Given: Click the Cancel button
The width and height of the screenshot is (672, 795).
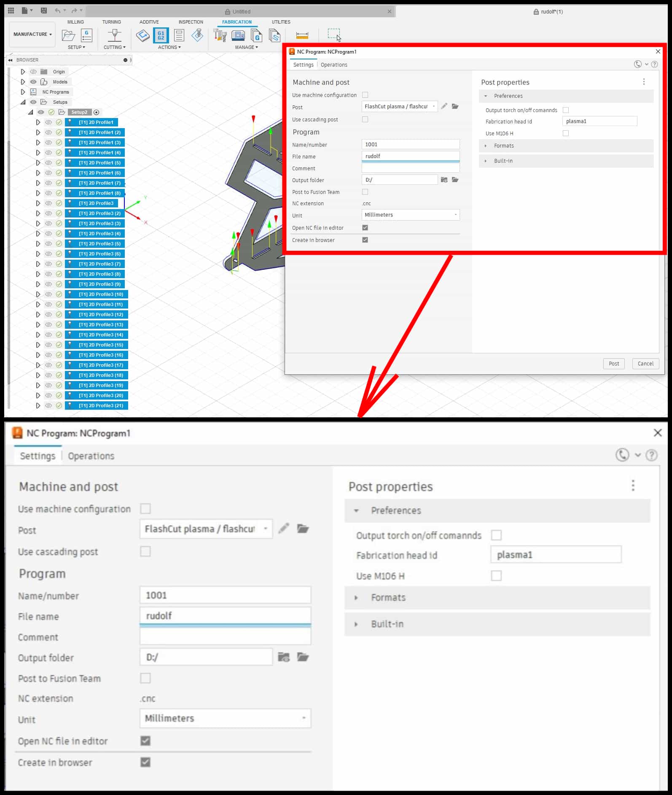Looking at the screenshot, I should tap(645, 364).
